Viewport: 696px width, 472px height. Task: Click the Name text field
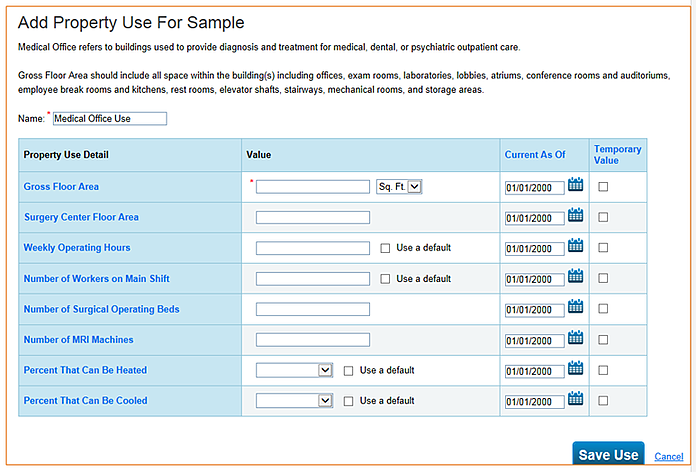coord(109,119)
